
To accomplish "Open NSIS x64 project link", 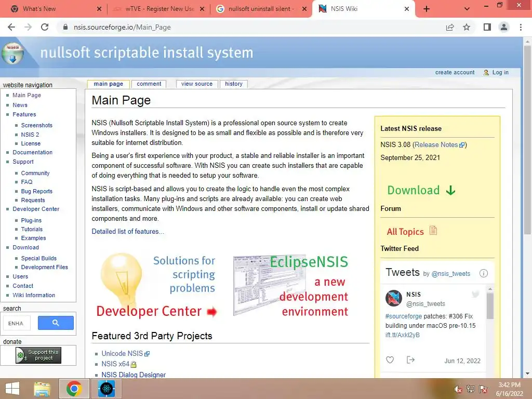I will tap(115, 364).
